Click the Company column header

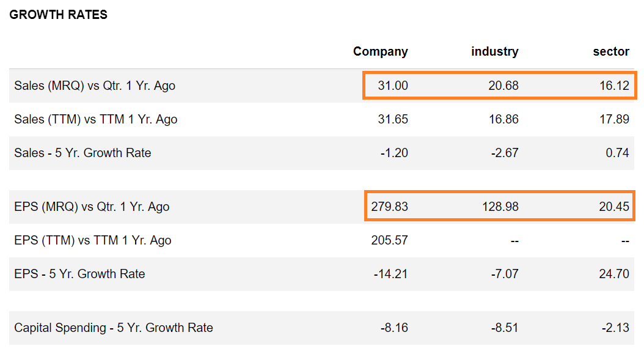coord(380,52)
